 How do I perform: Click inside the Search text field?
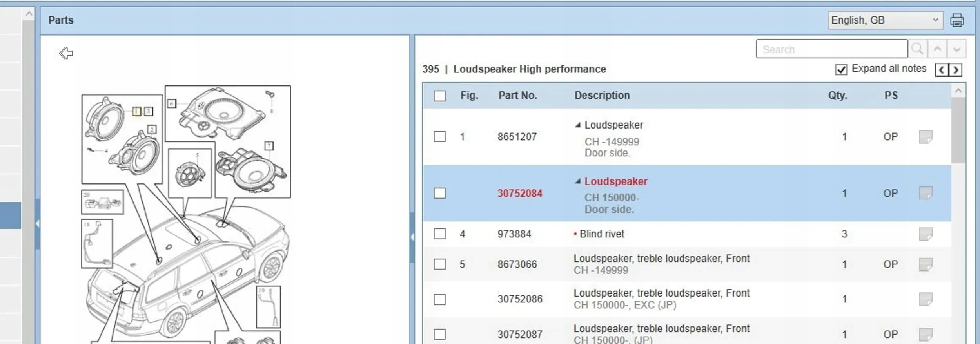pos(832,49)
